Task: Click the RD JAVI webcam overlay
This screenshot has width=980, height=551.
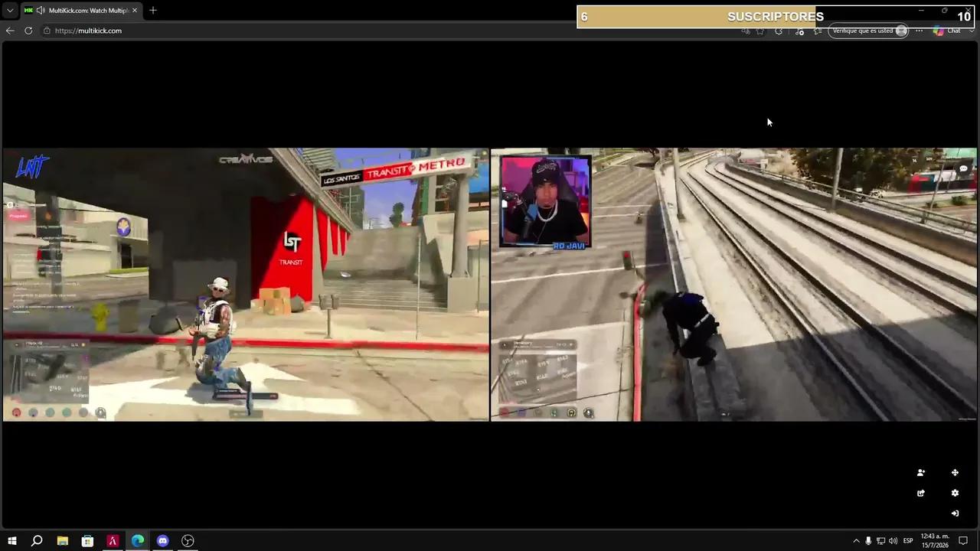Action: 545,202
